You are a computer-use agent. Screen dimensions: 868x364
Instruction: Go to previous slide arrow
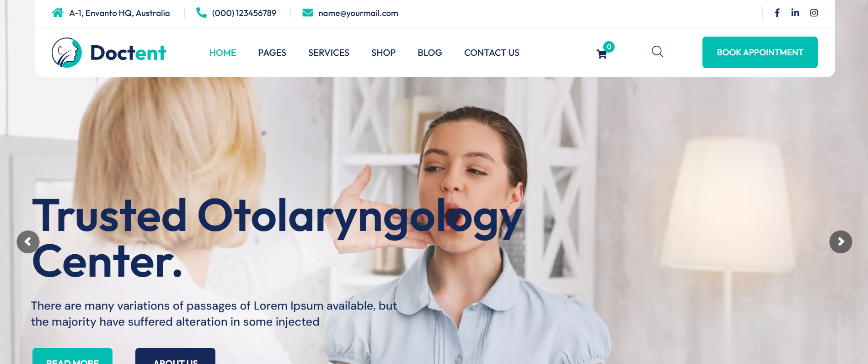[x=28, y=242]
